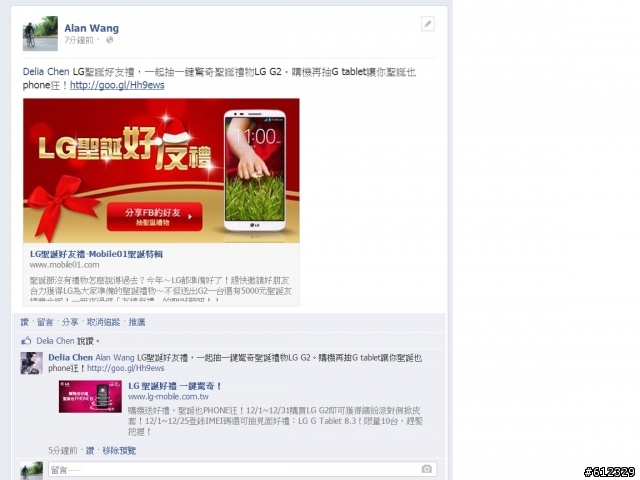Open the LG聖誕好友禮 Mobile01 title link
Screen dimensions: 640x480
pos(96,254)
